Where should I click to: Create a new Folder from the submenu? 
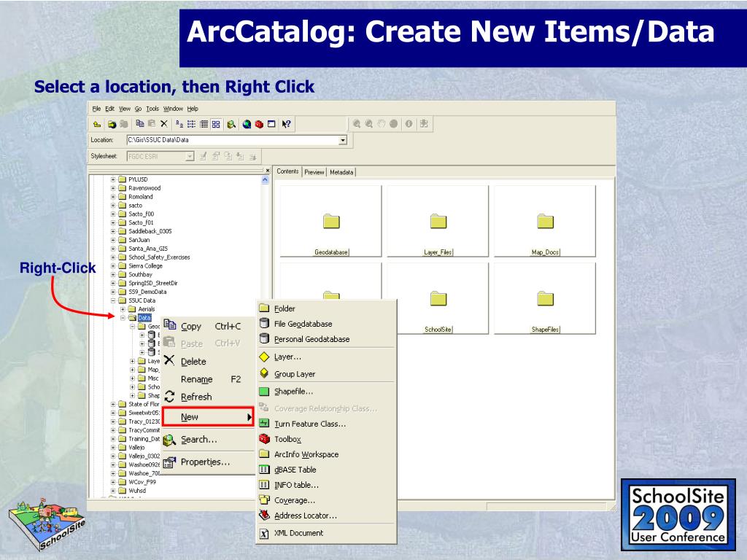[326, 308]
